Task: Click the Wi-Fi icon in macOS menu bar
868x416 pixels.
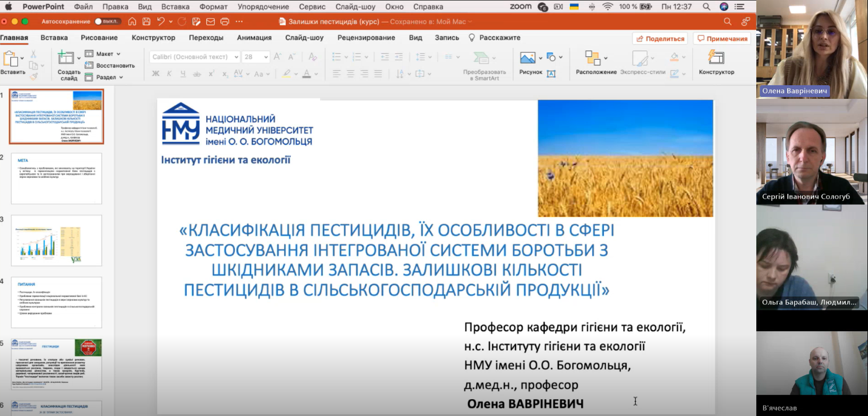Action: (608, 7)
